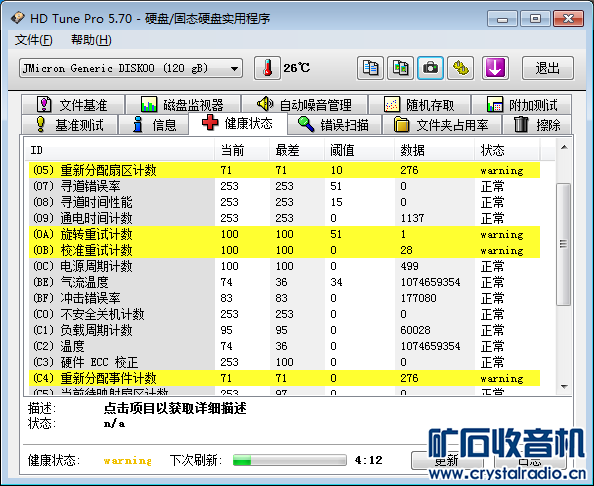Click the 状态 column header
This screenshot has width=594, height=486.
[x=507, y=150]
